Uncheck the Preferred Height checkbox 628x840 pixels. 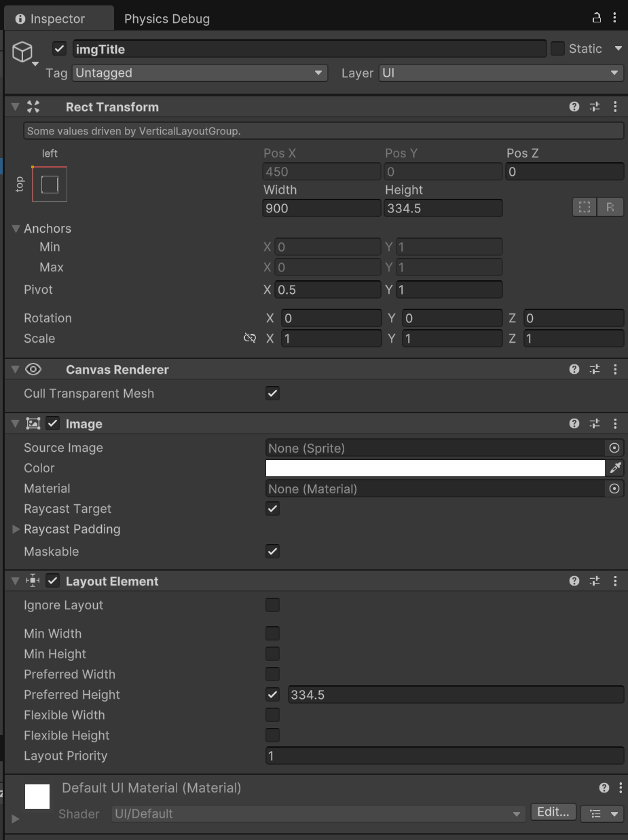coord(272,694)
